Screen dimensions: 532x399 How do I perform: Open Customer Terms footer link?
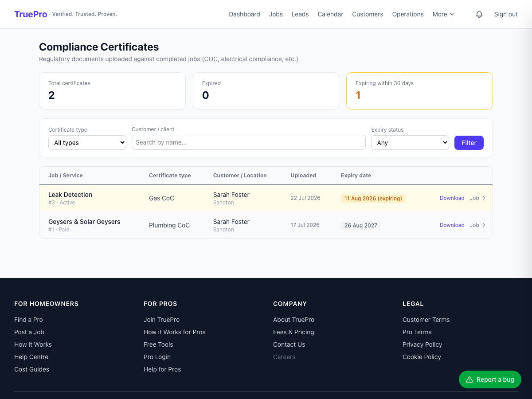point(426,320)
